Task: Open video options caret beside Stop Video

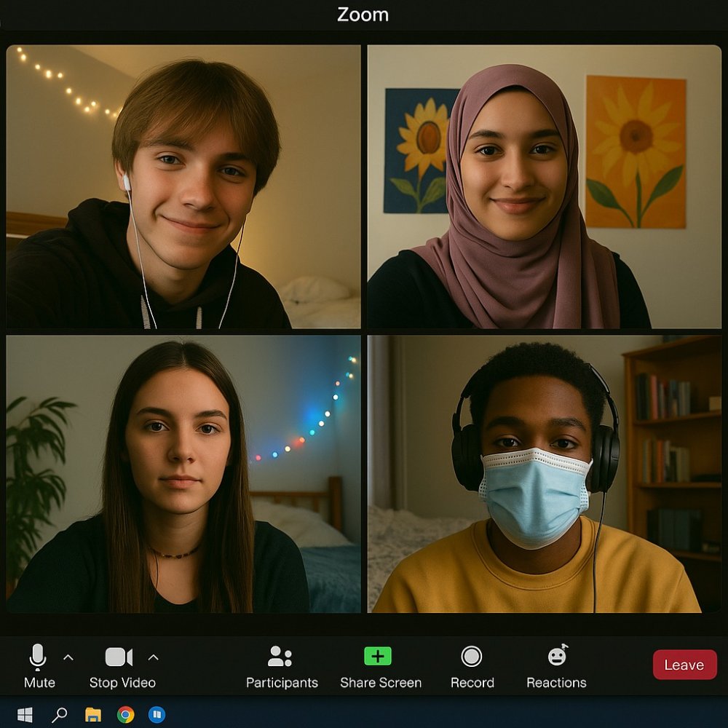Action: click(154, 657)
